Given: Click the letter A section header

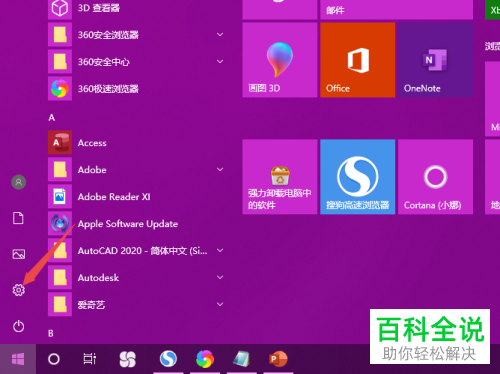Looking at the screenshot, I should point(52,118).
